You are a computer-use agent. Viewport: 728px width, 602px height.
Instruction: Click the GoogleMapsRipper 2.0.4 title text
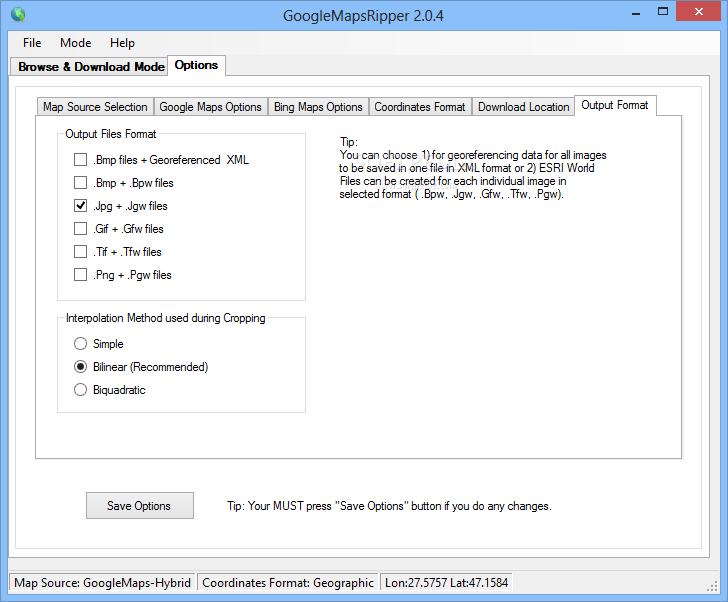(363, 16)
